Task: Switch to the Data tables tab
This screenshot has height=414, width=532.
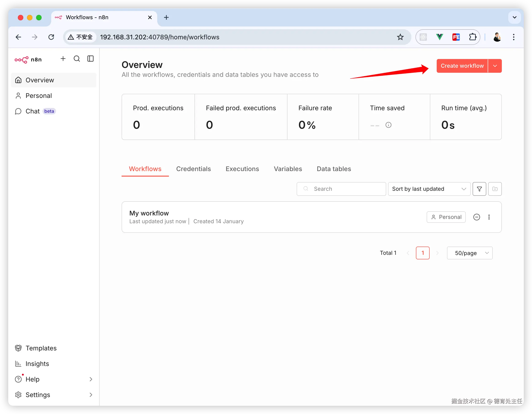Action: click(334, 169)
